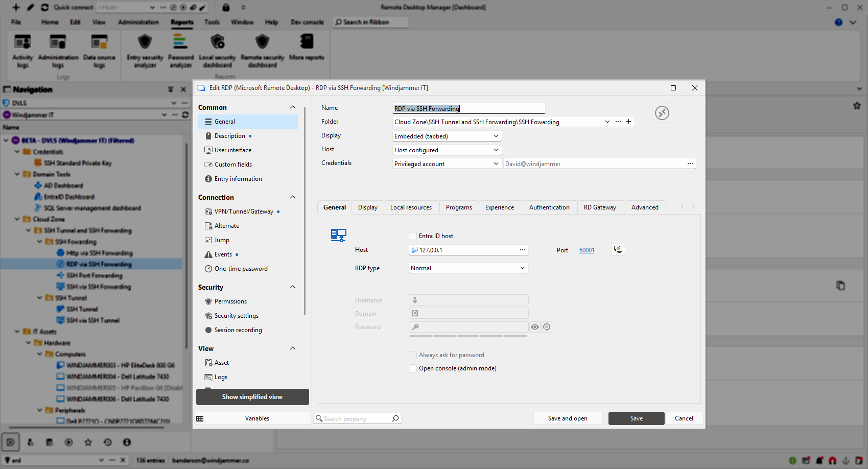Open the Display dropdown showing Embedded (tabbed)
The height and width of the screenshot is (469, 868).
(x=447, y=136)
